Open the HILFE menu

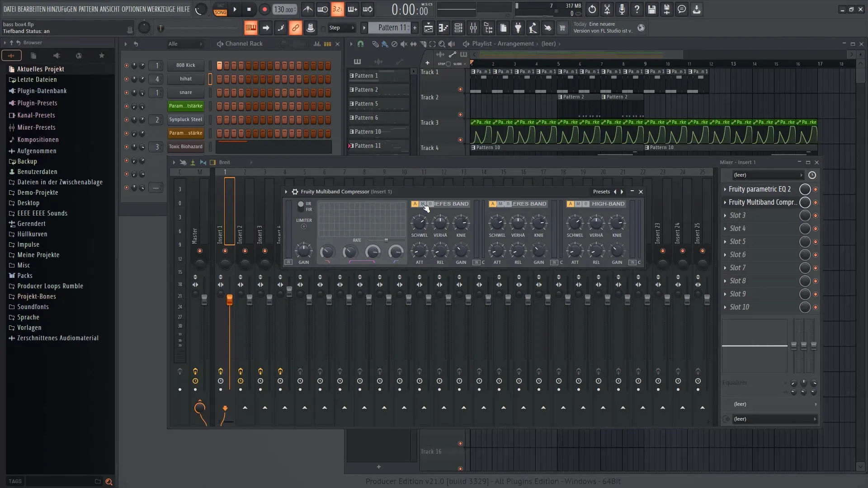[184, 9]
